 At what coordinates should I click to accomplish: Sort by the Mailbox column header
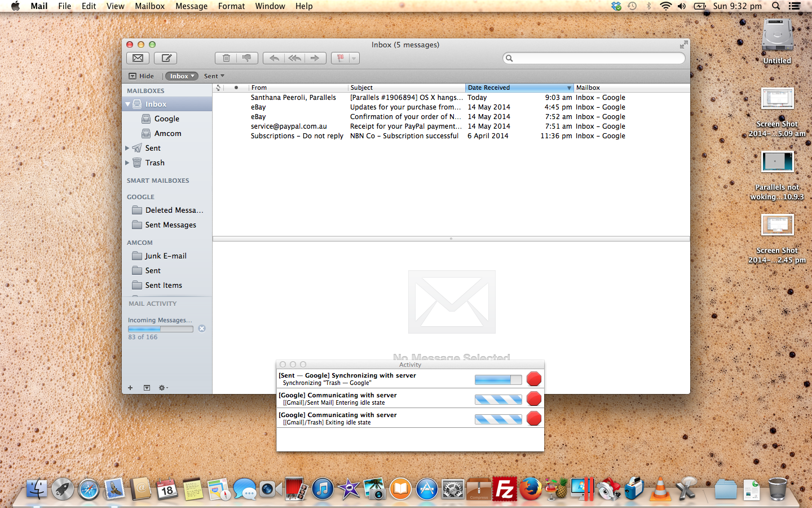coord(632,87)
